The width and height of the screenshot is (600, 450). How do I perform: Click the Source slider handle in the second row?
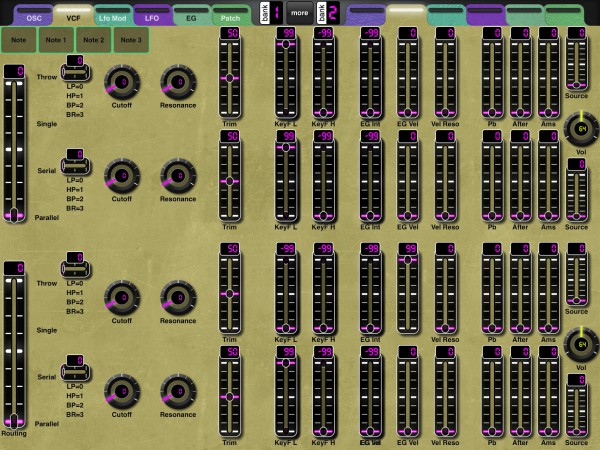pos(576,217)
